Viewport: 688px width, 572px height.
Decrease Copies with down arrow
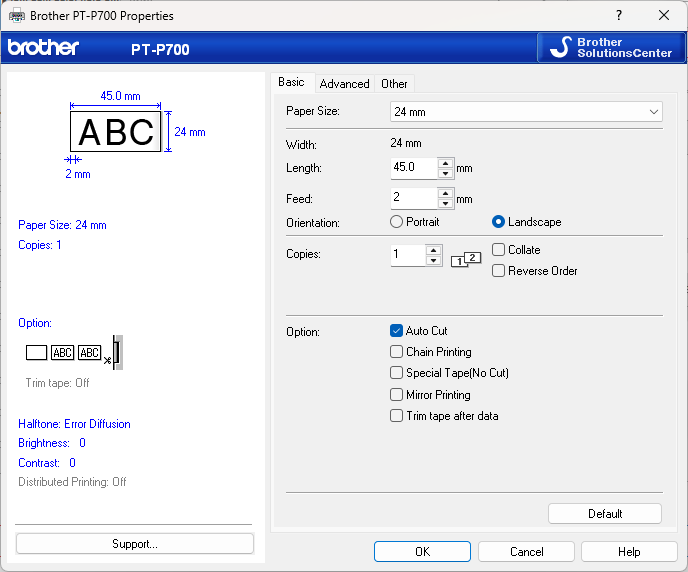coord(434,260)
